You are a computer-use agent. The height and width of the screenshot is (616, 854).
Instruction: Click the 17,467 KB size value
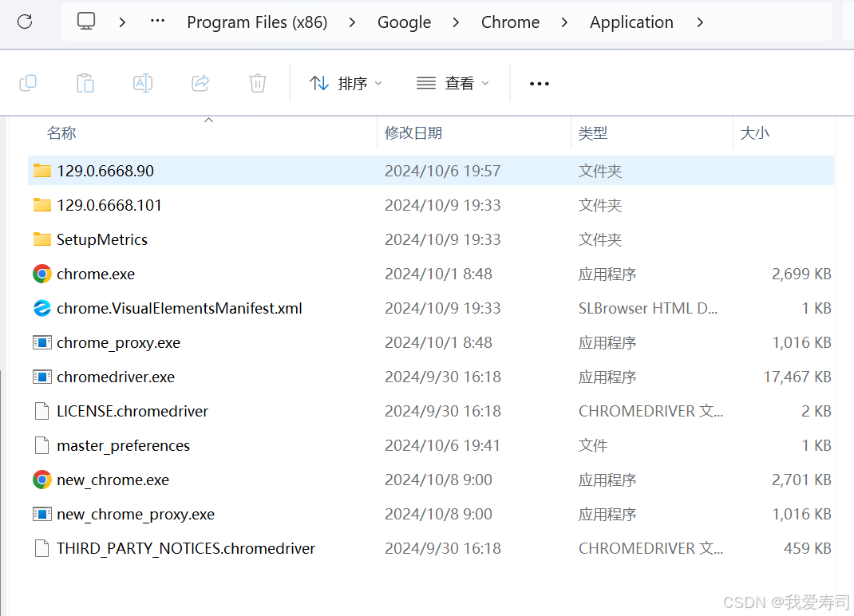point(797,377)
